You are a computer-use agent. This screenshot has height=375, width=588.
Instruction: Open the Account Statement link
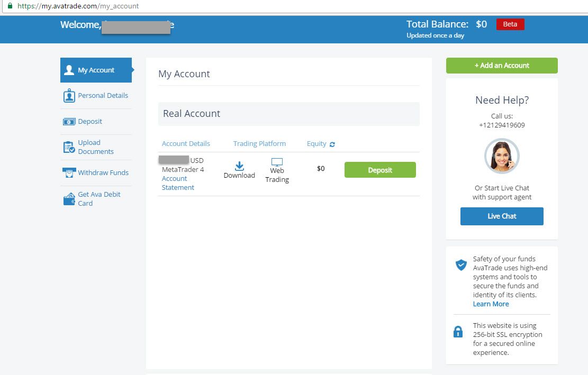178,183
